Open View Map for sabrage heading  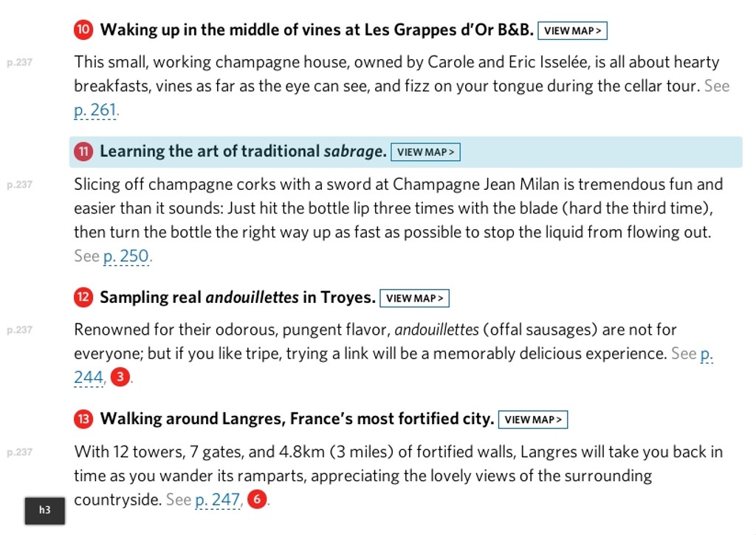click(425, 152)
